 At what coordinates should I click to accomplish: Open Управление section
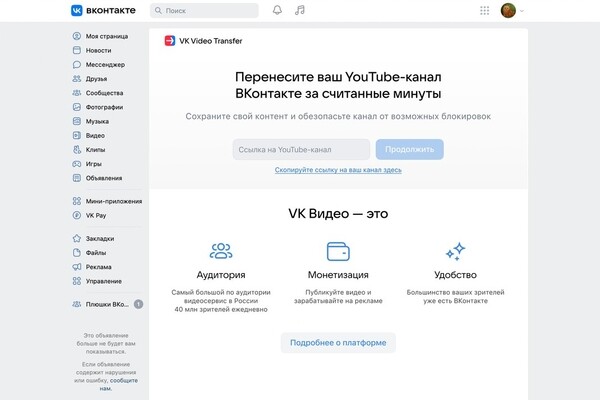pyautogui.click(x=103, y=281)
